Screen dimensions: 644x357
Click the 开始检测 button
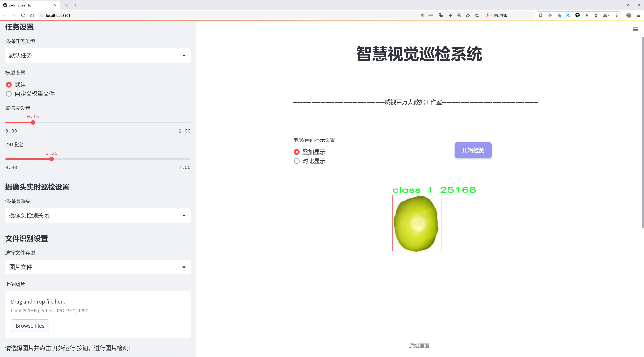tap(473, 150)
